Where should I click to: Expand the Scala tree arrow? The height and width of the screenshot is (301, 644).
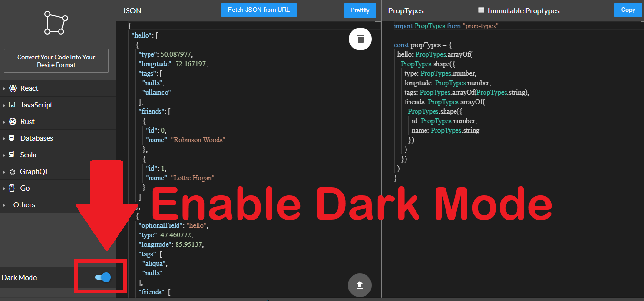pyautogui.click(x=4, y=155)
